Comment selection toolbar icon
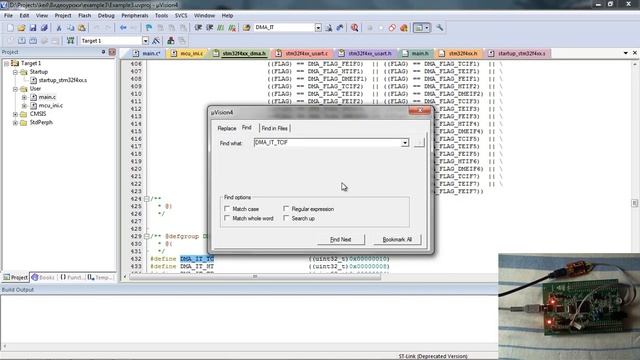 click(x=221, y=27)
